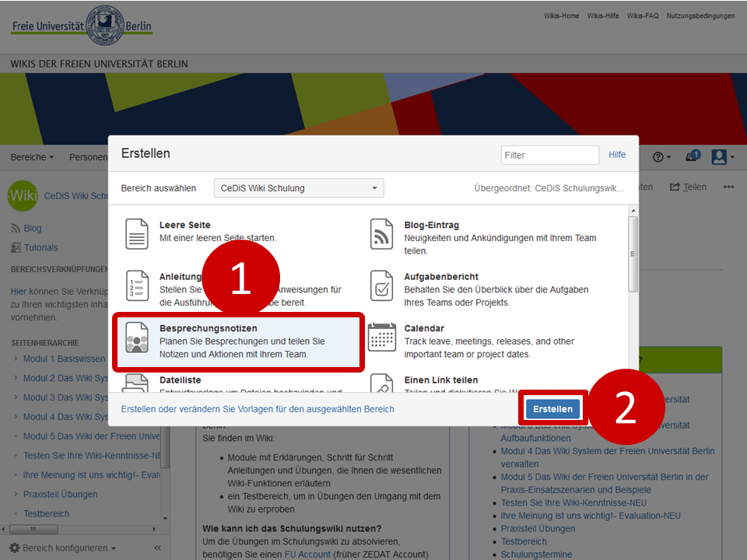Collapse the sidebar with double chevron
The width and height of the screenshot is (747, 560).
(158, 548)
